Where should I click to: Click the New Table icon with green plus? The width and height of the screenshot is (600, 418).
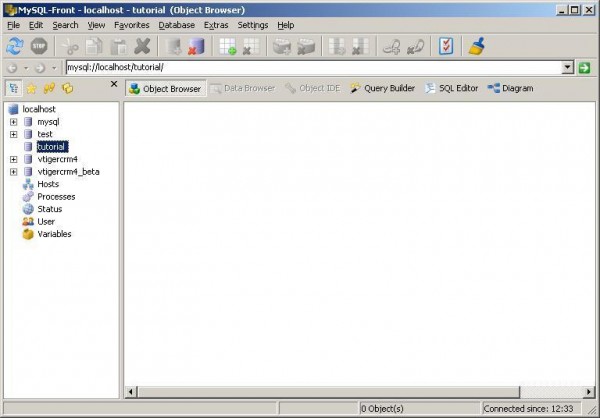click(x=228, y=47)
